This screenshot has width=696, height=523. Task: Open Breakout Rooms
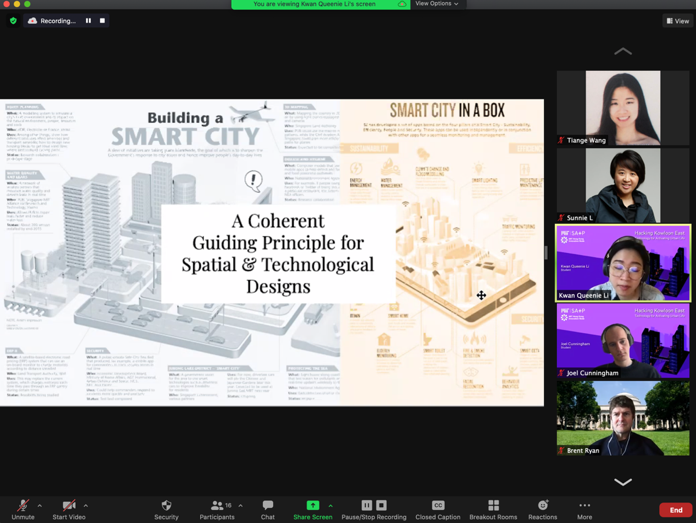[493, 509]
